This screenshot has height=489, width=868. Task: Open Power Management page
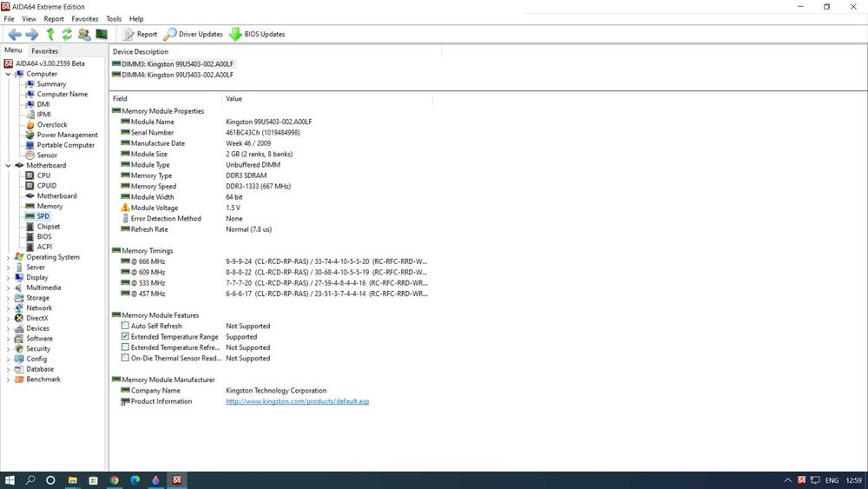[x=67, y=135]
